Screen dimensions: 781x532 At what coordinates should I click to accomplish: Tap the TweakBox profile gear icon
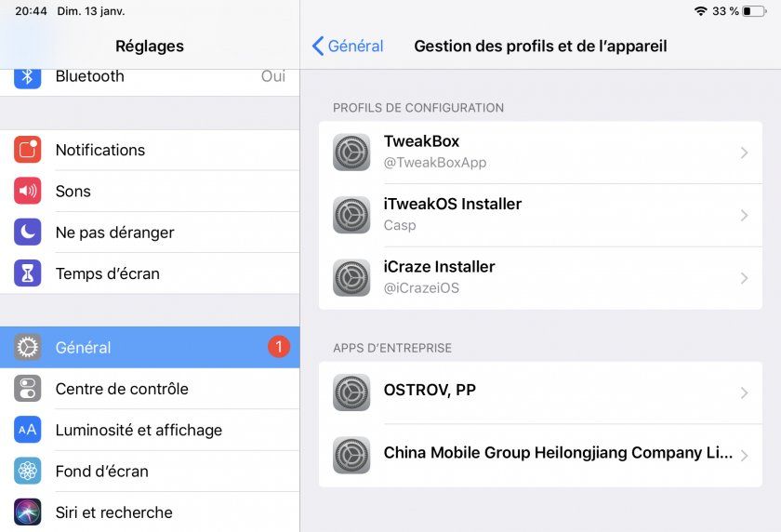point(351,153)
